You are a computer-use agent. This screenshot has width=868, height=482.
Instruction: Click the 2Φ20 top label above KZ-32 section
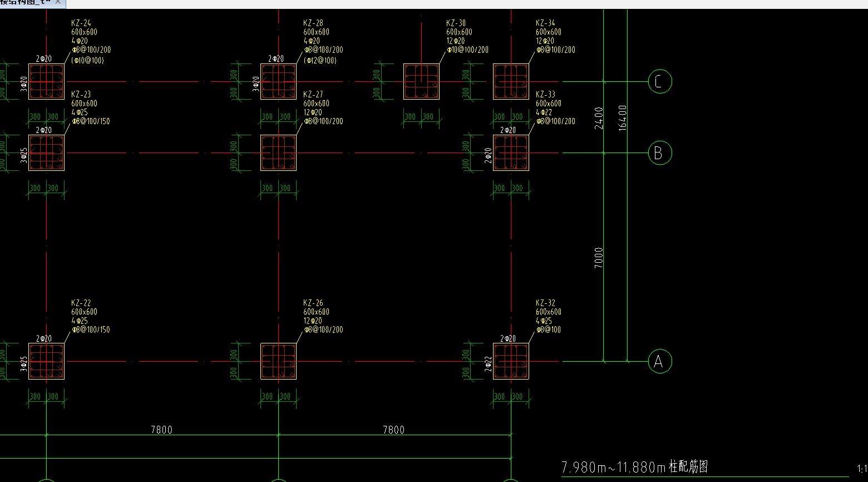pos(508,339)
